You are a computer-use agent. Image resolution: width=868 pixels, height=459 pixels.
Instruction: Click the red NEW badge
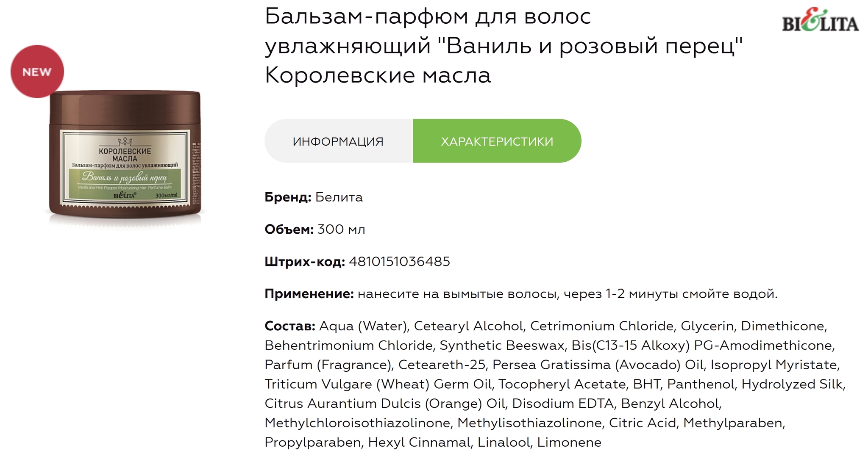[37, 72]
